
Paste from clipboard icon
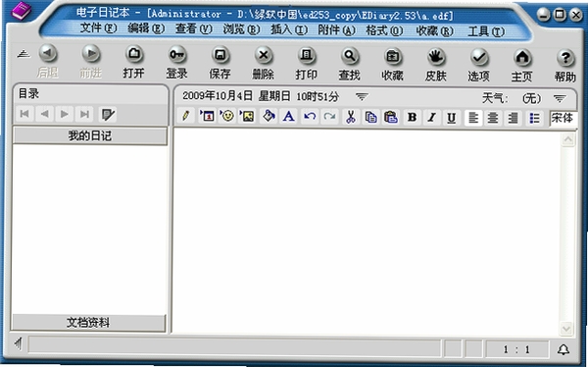(x=391, y=117)
